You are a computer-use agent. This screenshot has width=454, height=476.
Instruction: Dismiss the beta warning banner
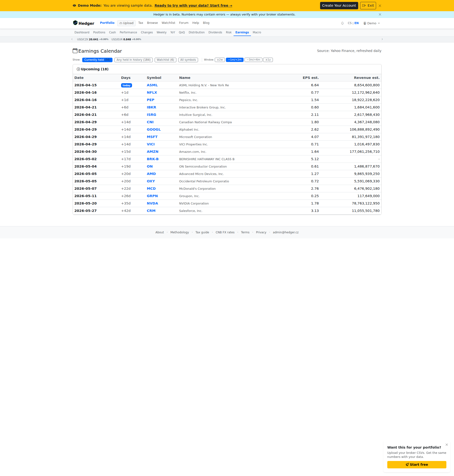pyautogui.click(x=380, y=15)
